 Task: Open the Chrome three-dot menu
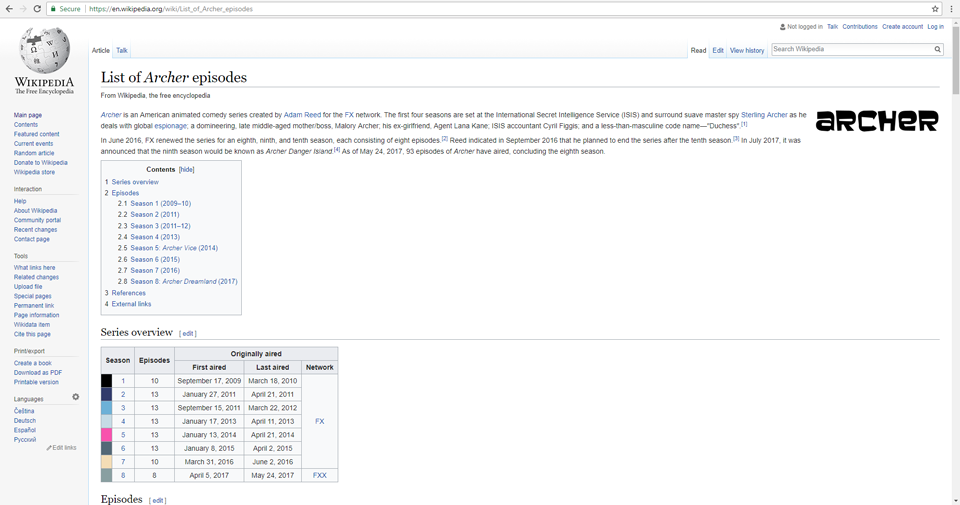pos(951,9)
